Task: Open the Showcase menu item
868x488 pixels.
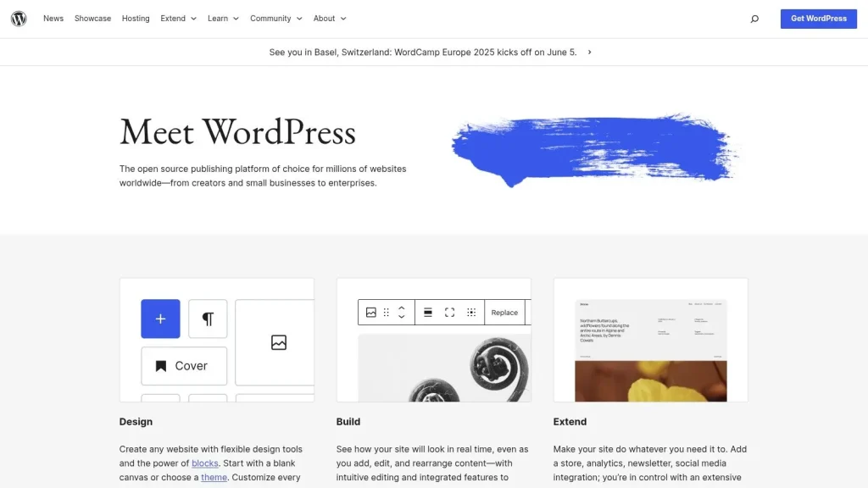Action: tap(92, 18)
